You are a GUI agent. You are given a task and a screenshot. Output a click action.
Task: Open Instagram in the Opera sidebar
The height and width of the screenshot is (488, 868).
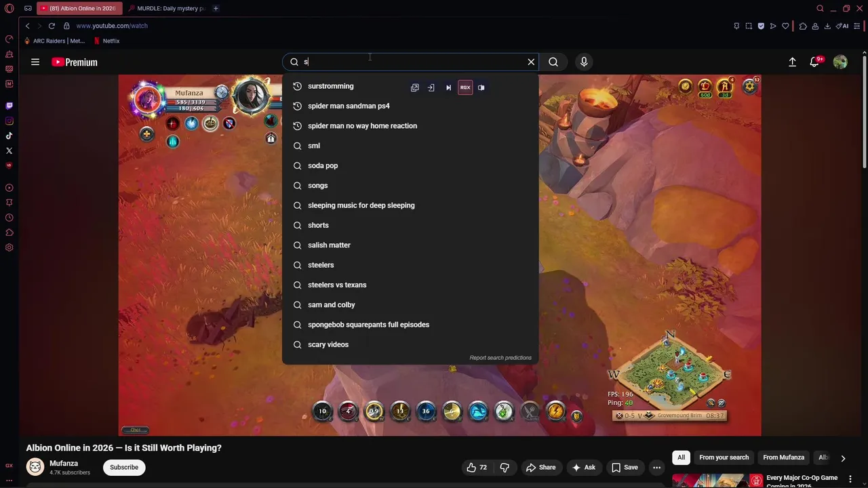[x=9, y=121]
